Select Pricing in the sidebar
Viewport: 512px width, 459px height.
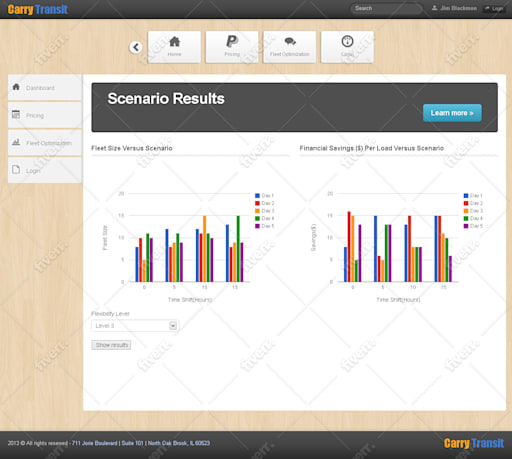coord(45,115)
